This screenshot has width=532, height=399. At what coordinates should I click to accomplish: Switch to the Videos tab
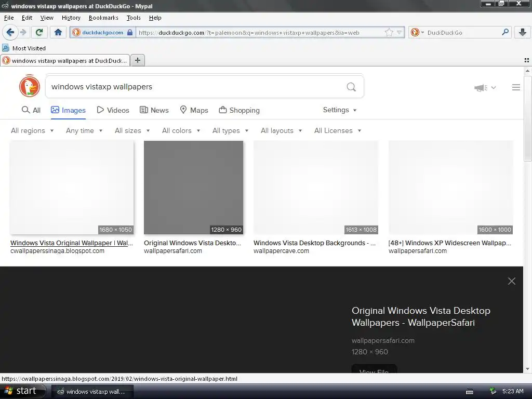click(x=113, y=110)
